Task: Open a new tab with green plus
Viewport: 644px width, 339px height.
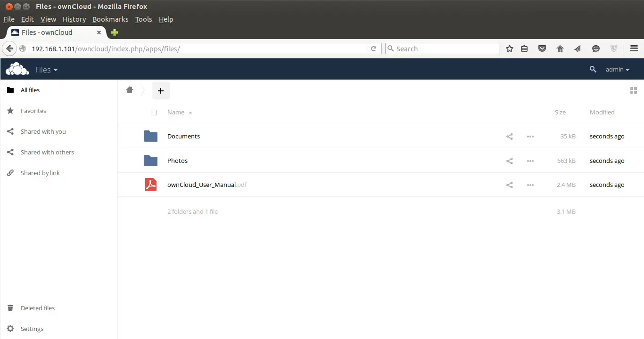Action: (115, 32)
